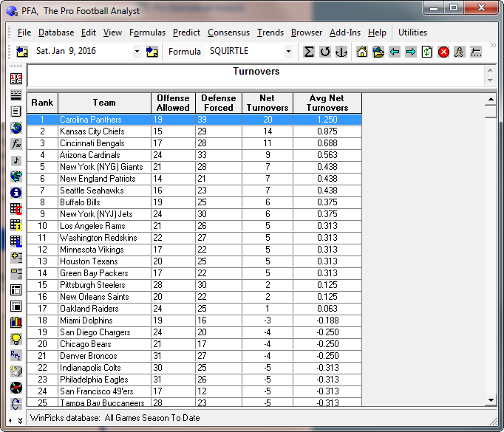This screenshot has height=432, width=504.
Task: Open the date dropdown showing Sat. Jan 9, 2016
Action: click(137, 52)
